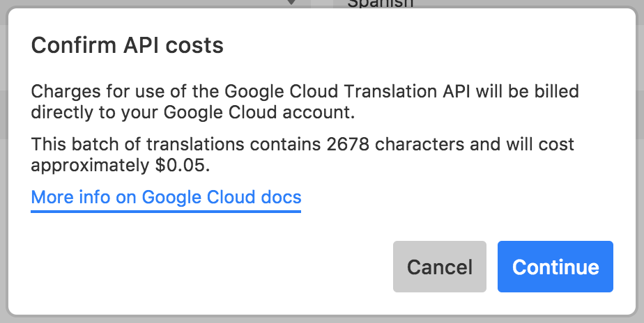644x323 pixels.
Task: Expand the dimmed dropdown arrow above dialog
Action: pos(291,3)
